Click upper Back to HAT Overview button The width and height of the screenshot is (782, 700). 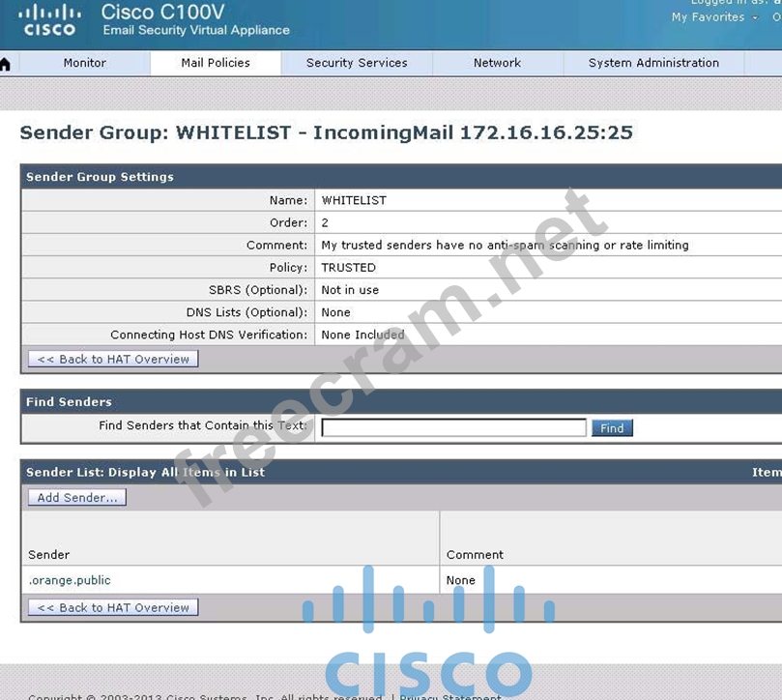pos(113,359)
